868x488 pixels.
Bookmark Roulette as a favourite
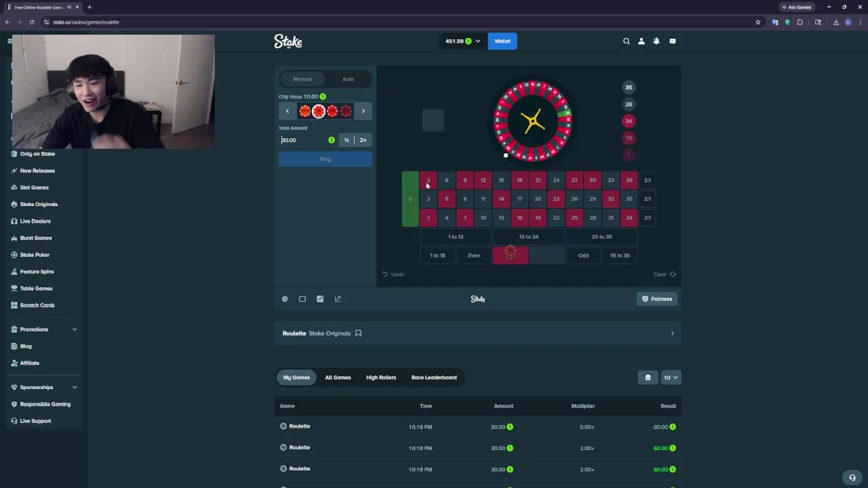(x=358, y=333)
